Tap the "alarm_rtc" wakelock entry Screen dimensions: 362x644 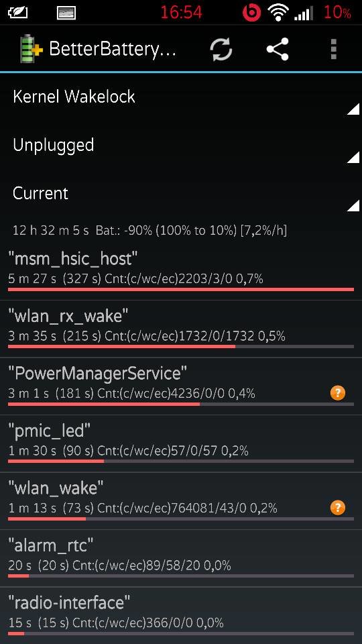(x=181, y=559)
